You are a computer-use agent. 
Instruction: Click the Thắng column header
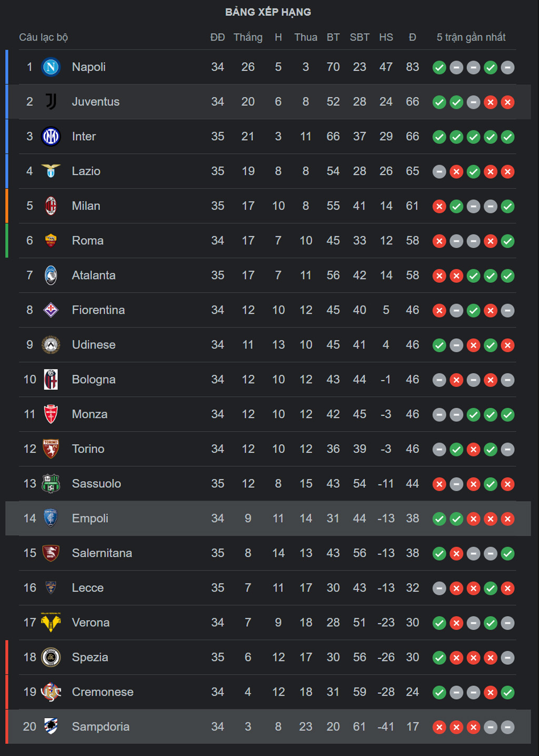(x=248, y=37)
